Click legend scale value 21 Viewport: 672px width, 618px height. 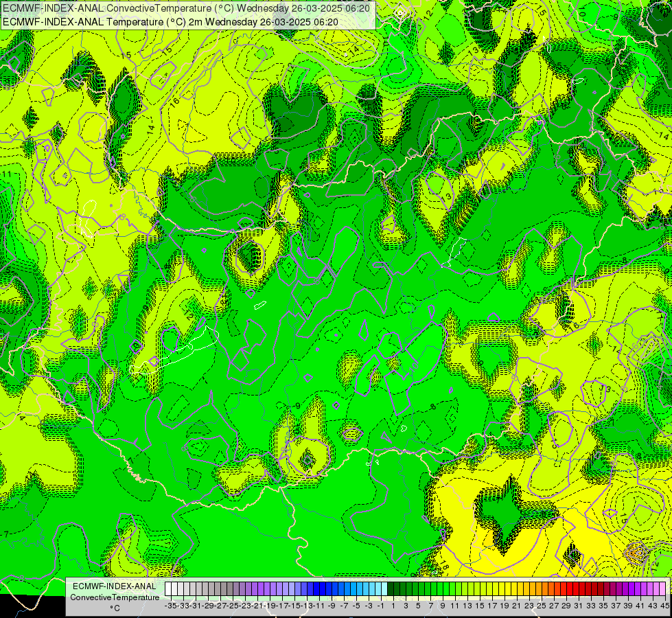click(518, 606)
